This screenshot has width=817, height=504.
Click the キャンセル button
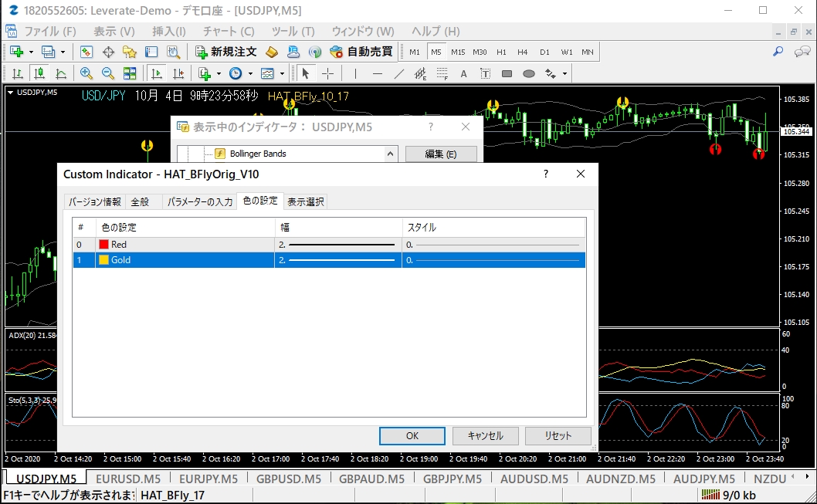tap(486, 436)
